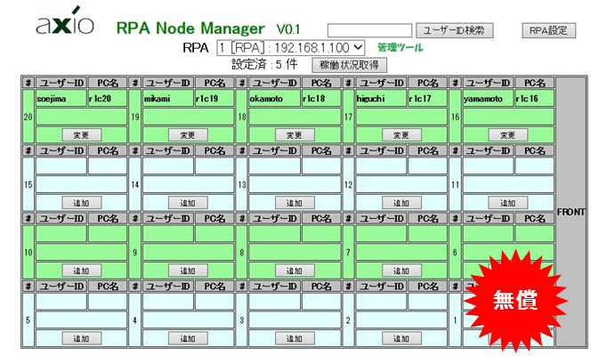Click the 設定済：5 件 status text
Image resolution: width=607 pixels, height=364 pixels.
click(x=264, y=64)
